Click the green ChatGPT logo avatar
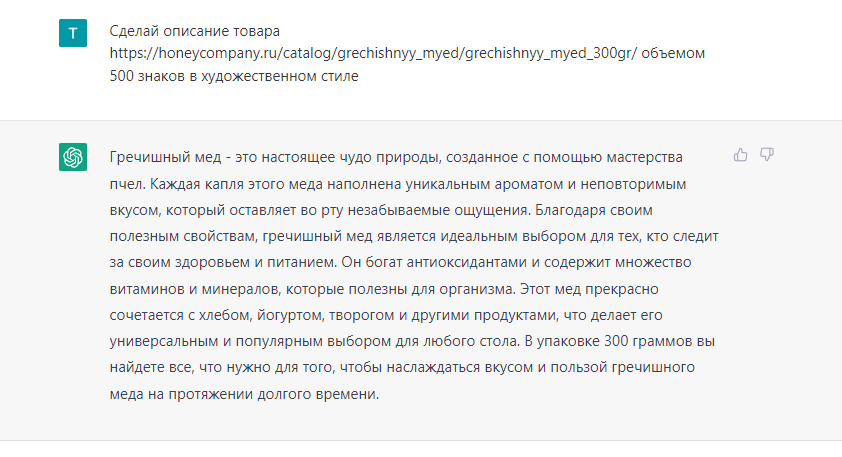The image size is (842, 457). click(x=73, y=157)
